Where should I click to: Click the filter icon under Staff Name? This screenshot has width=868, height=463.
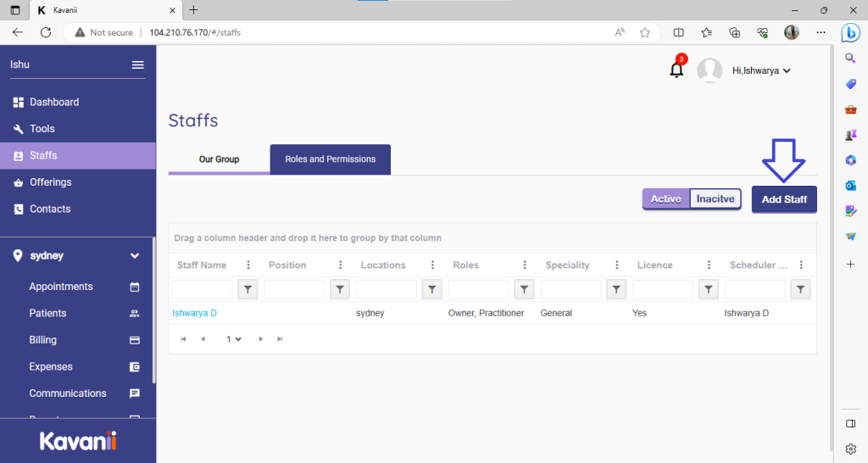coord(248,290)
